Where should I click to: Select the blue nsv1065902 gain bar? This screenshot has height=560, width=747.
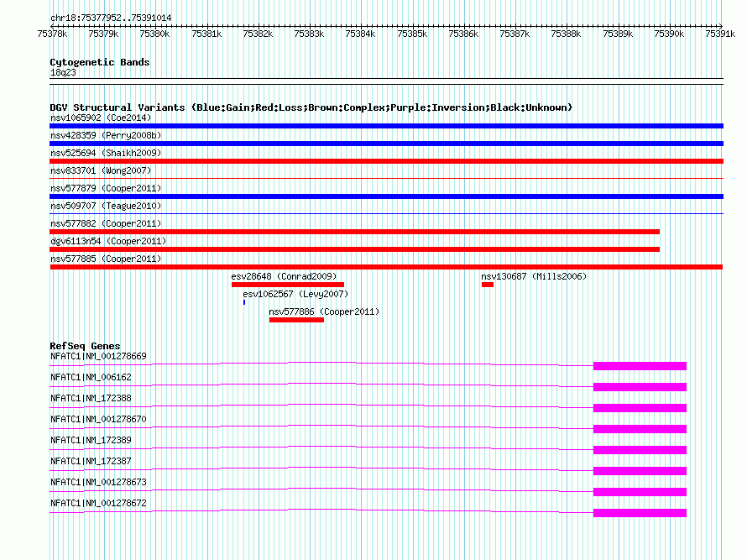point(386,126)
